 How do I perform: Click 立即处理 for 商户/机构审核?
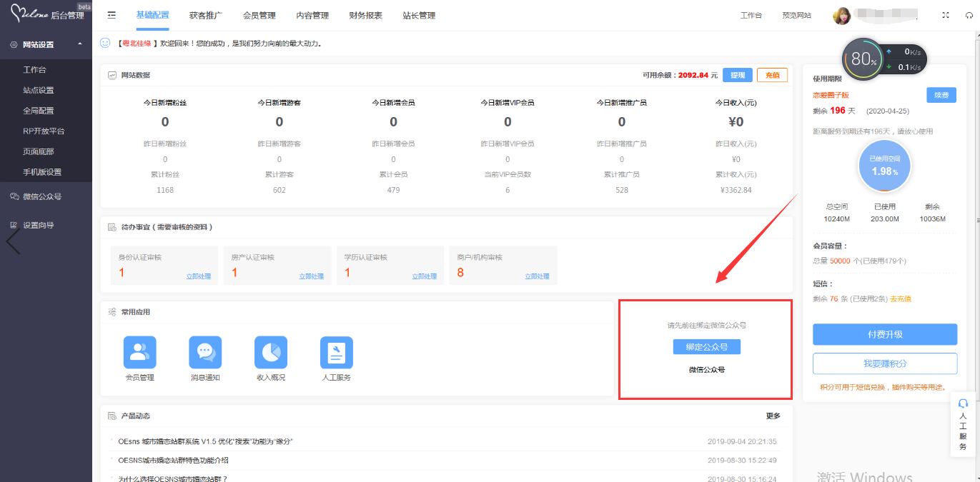(538, 276)
